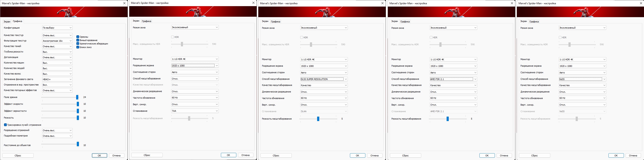644x160 pixels.
Task: Enable HDR checkbox in the DLSS window
Action: click(301, 37)
